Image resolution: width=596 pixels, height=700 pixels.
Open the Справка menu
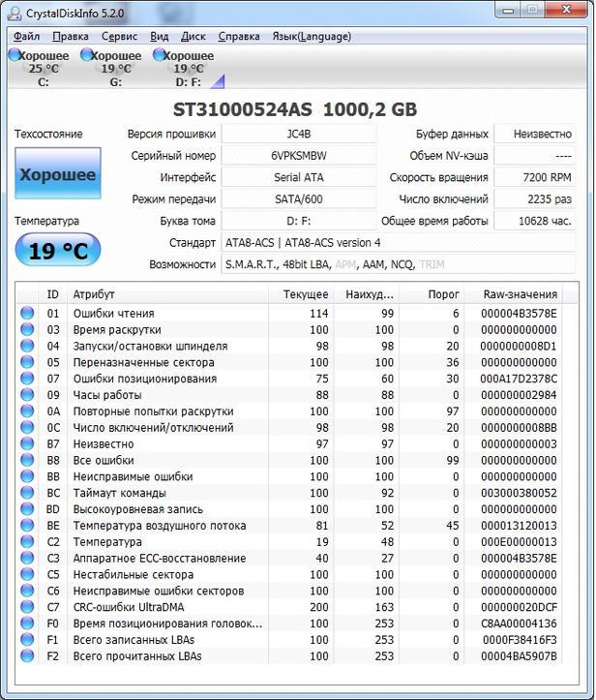(x=239, y=36)
